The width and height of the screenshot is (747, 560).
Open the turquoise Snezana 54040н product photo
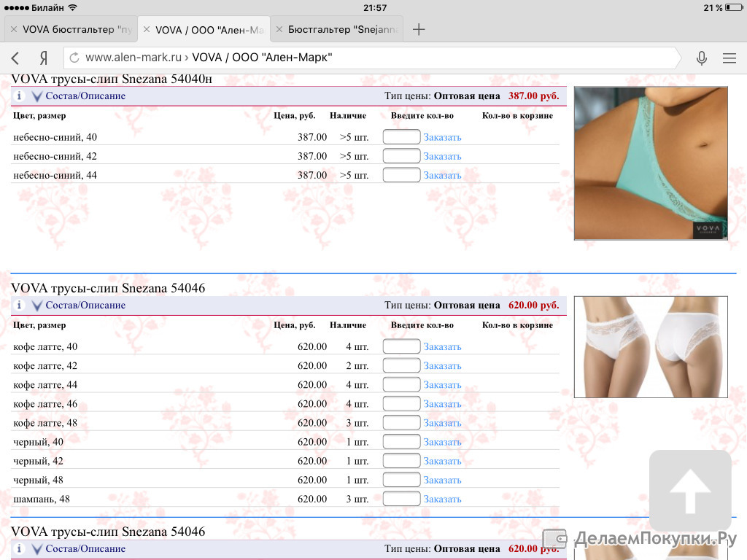pyautogui.click(x=651, y=163)
